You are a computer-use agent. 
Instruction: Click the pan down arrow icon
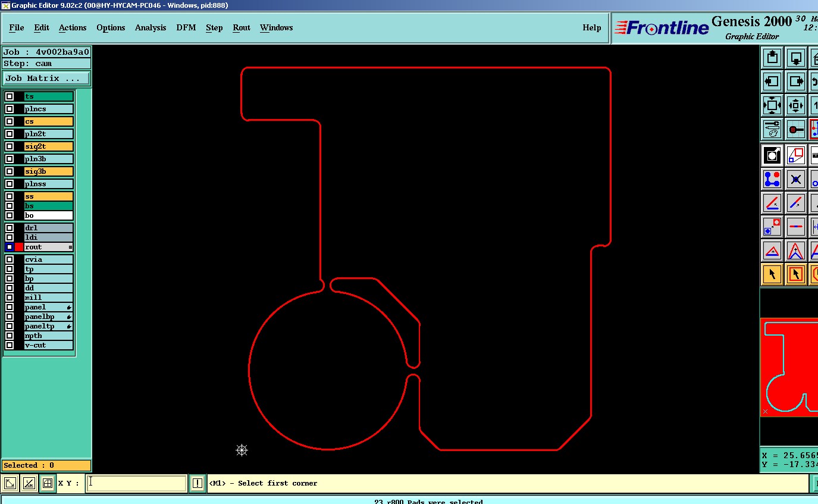coord(796,58)
